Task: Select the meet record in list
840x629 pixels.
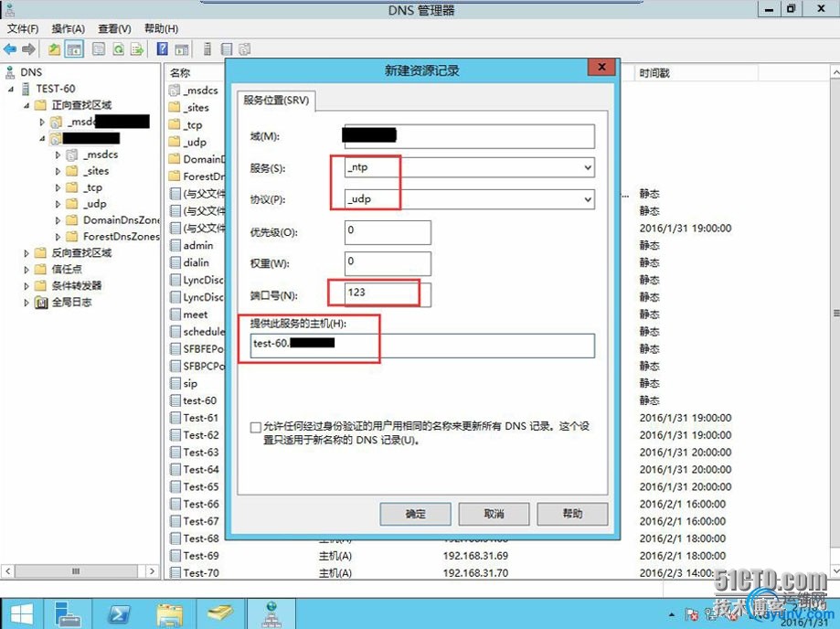Action: (x=195, y=314)
